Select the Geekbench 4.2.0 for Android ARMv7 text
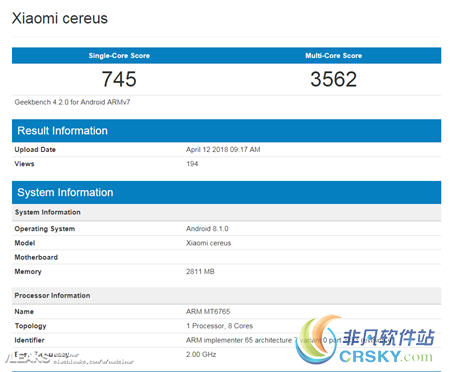The image size is (450, 372). coord(72,102)
